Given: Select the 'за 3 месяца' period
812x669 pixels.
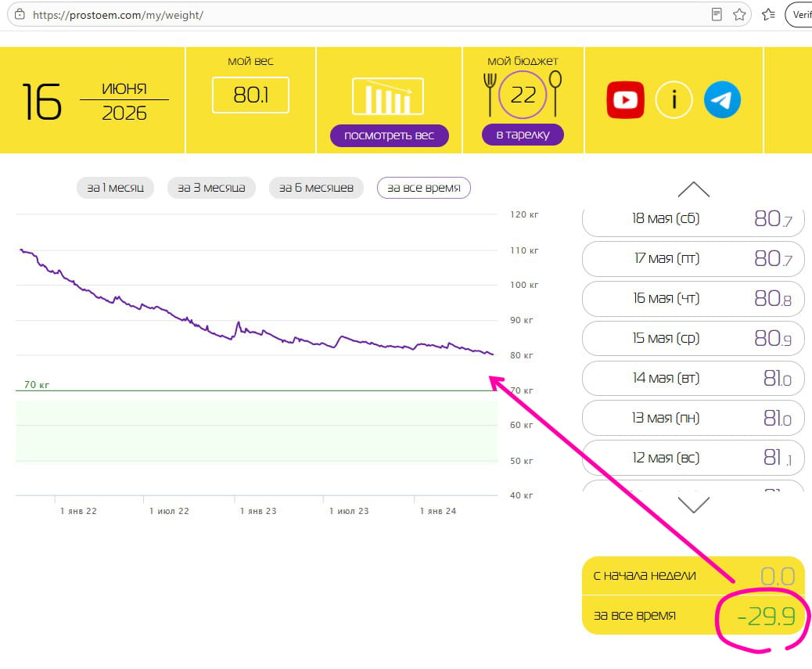Looking at the screenshot, I should coord(211,188).
